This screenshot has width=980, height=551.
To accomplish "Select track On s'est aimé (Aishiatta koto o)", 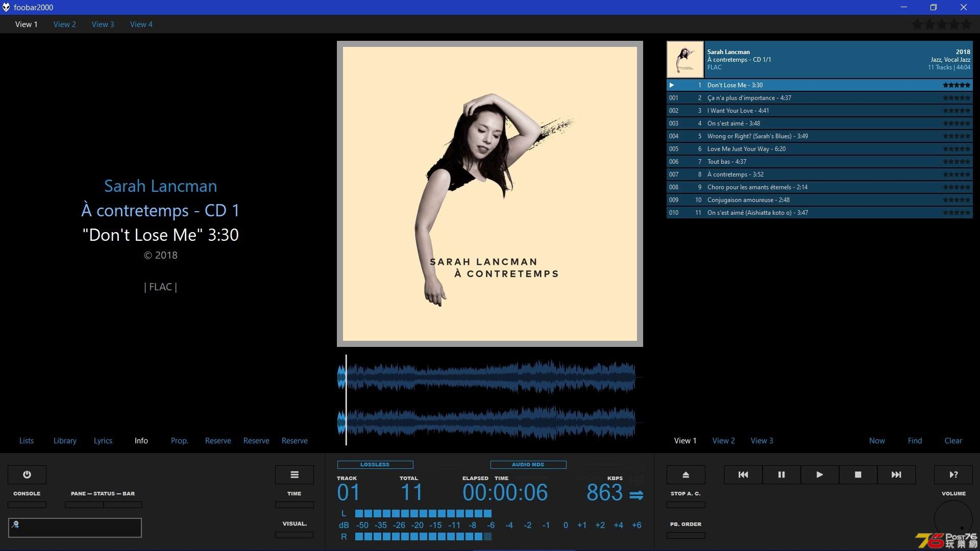I will point(820,213).
